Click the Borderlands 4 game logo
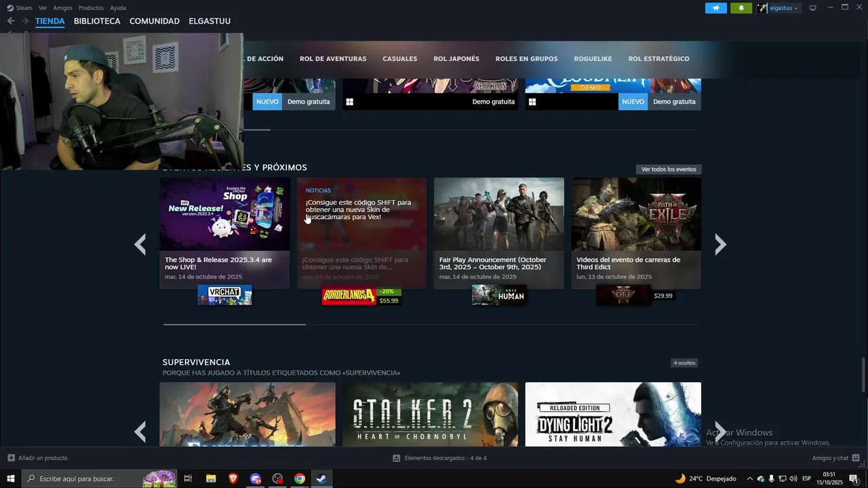868x488 pixels. 349,296
